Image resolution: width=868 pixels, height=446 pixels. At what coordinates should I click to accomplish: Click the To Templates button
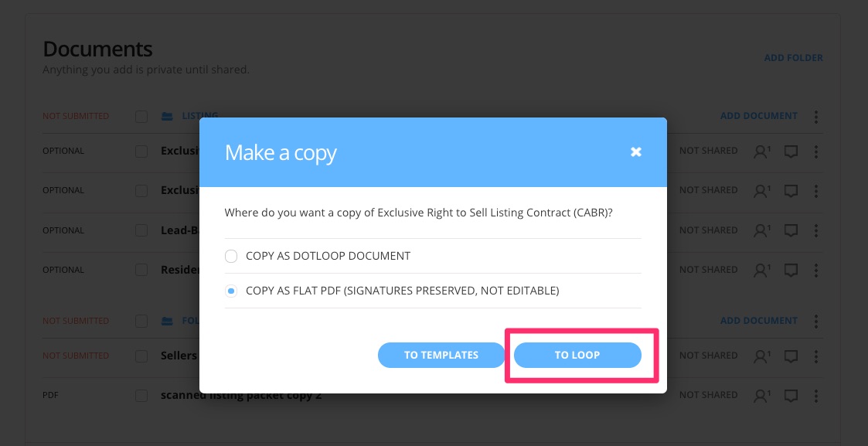(441, 356)
